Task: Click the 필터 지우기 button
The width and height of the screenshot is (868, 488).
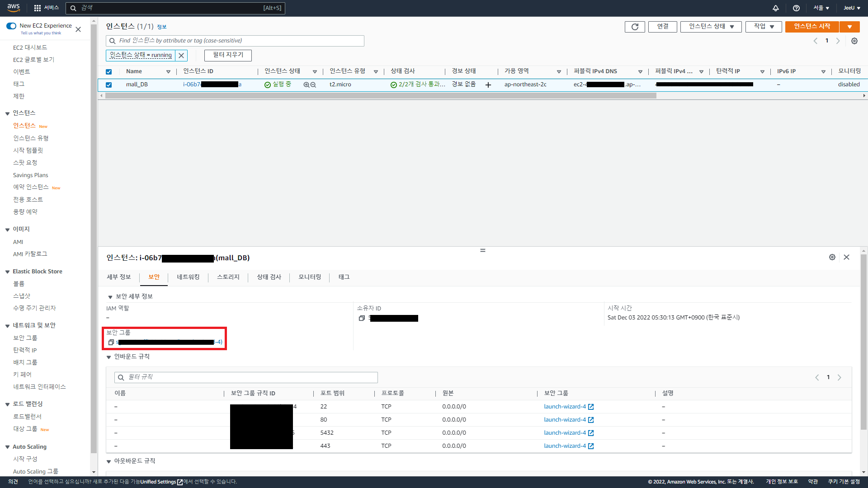Action: [x=228, y=55]
